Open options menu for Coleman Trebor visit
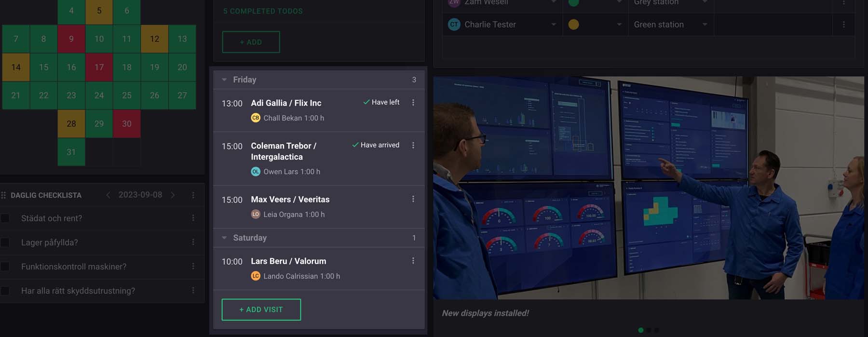 (413, 145)
